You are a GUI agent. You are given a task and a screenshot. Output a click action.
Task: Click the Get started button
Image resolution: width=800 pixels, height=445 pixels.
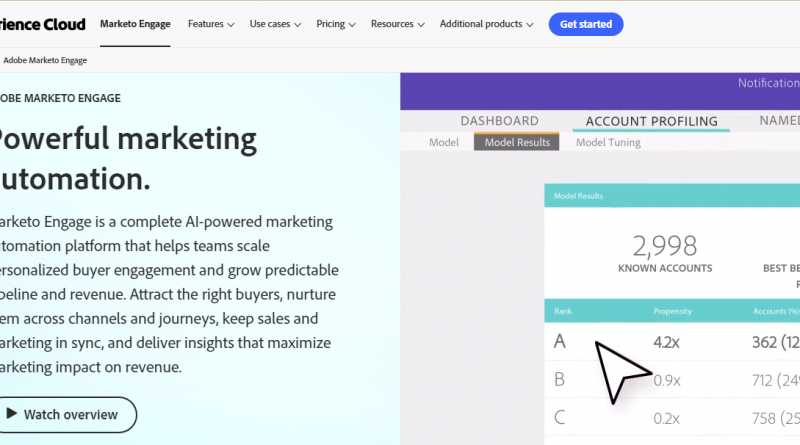pyautogui.click(x=586, y=24)
